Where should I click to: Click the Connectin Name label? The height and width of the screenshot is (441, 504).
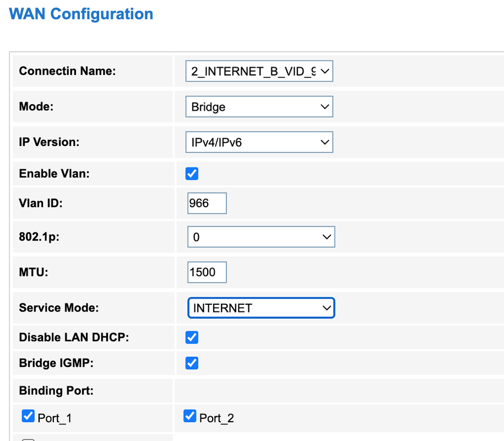pyautogui.click(x=67, y=71)
